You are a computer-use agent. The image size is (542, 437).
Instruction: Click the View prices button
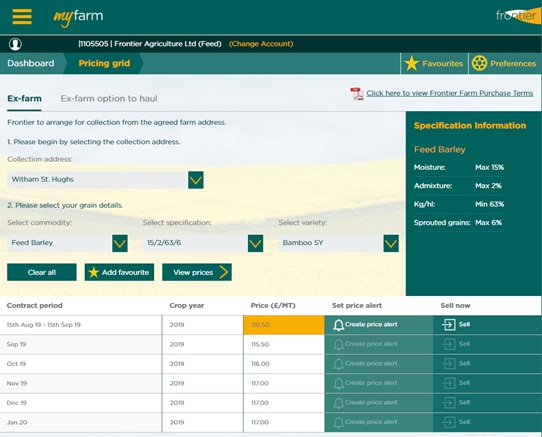point(197,272)
